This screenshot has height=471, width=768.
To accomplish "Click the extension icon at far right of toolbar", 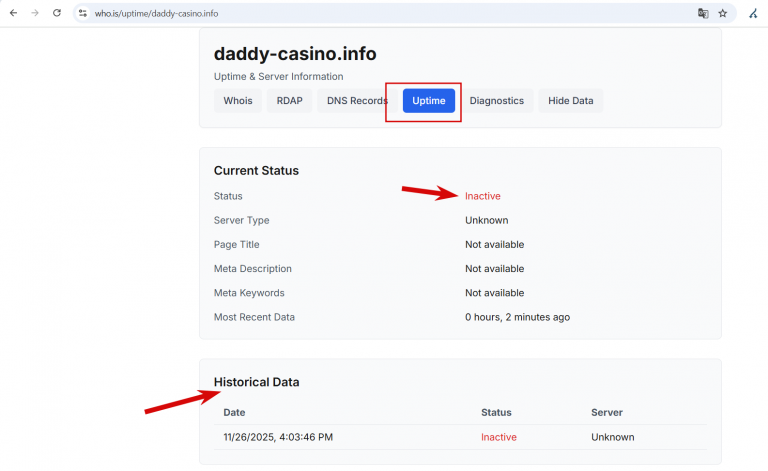I will coord(753,13).
